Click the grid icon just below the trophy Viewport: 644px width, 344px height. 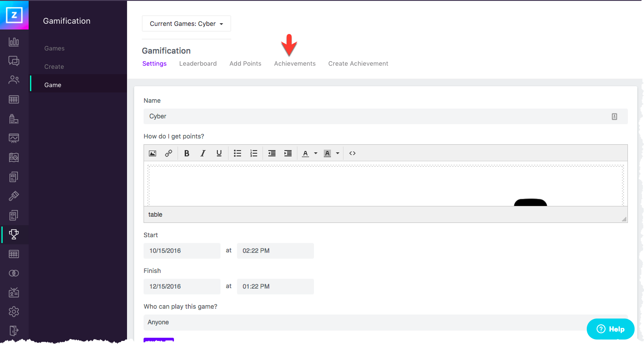(x=14, y=254)
